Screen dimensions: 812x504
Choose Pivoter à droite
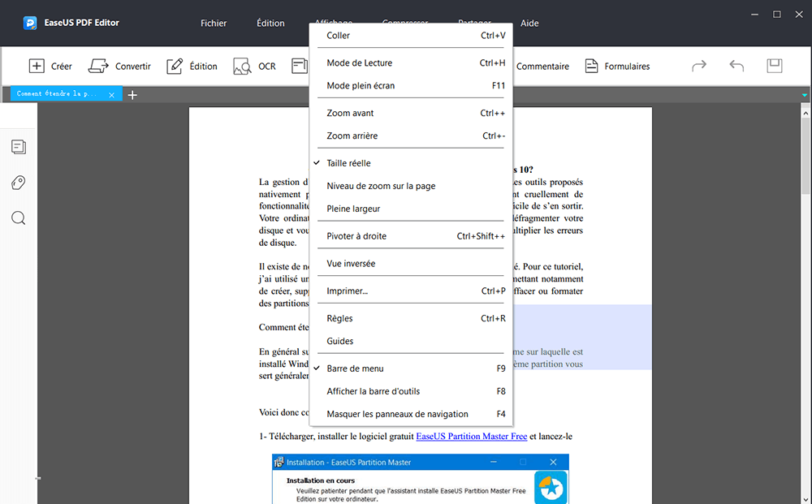tap(412, 236)
